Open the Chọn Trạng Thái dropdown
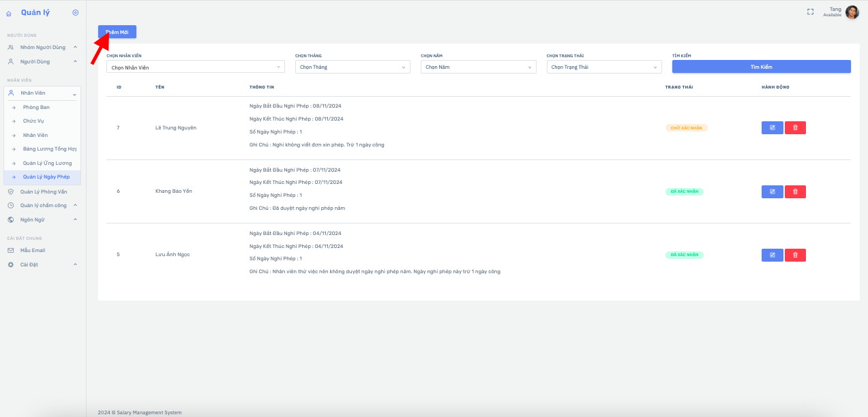This screenshot has width=868, height=417. (603, 67)
